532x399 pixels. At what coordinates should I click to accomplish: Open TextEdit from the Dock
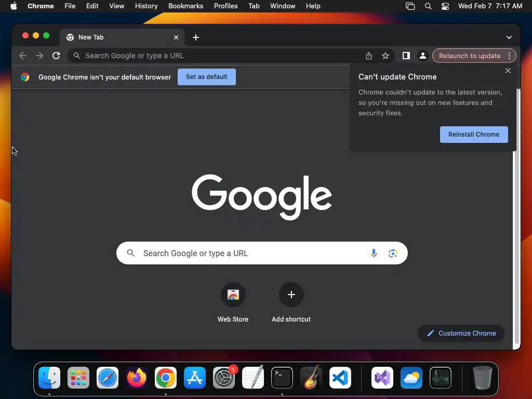(253, 378)
